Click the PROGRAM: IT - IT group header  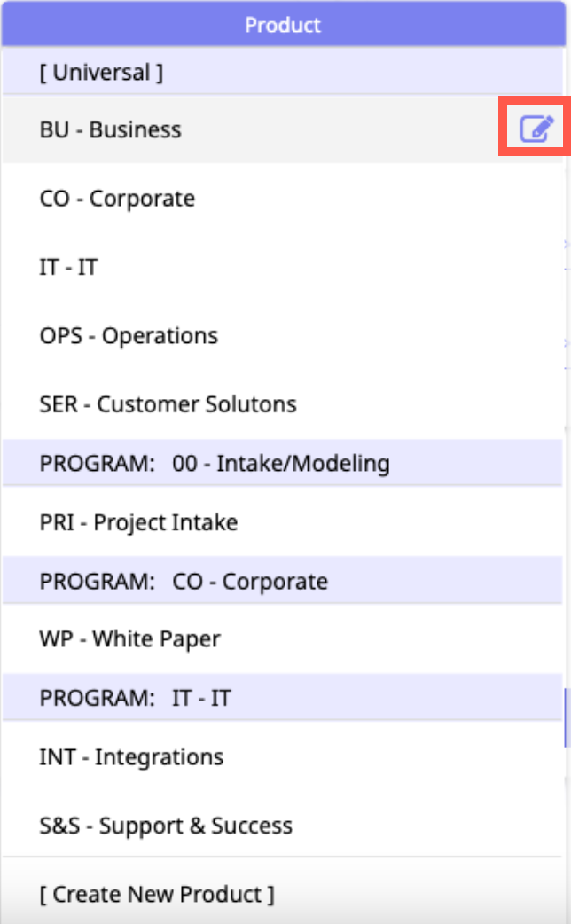point(135,698)
